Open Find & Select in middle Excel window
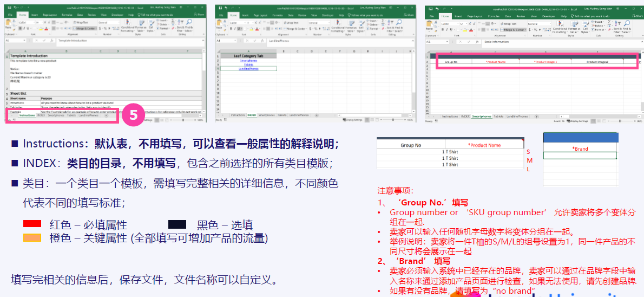 [399, 25]
